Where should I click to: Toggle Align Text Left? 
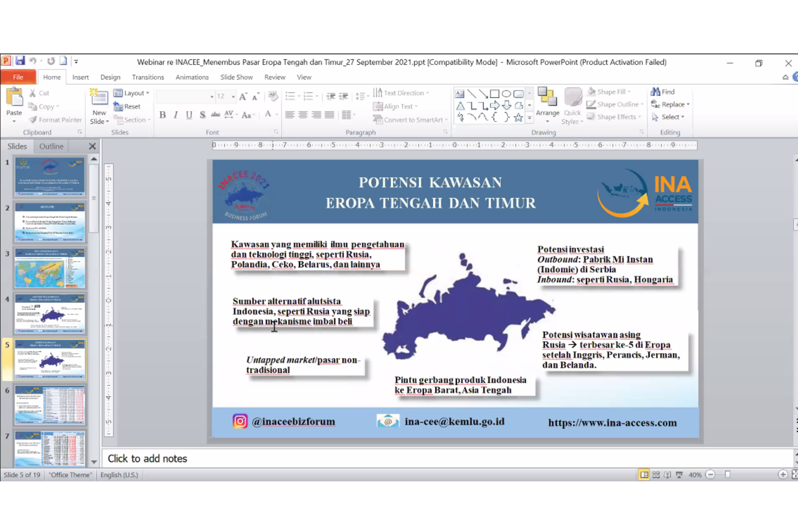pyautogui.click(x=290, y=115)
